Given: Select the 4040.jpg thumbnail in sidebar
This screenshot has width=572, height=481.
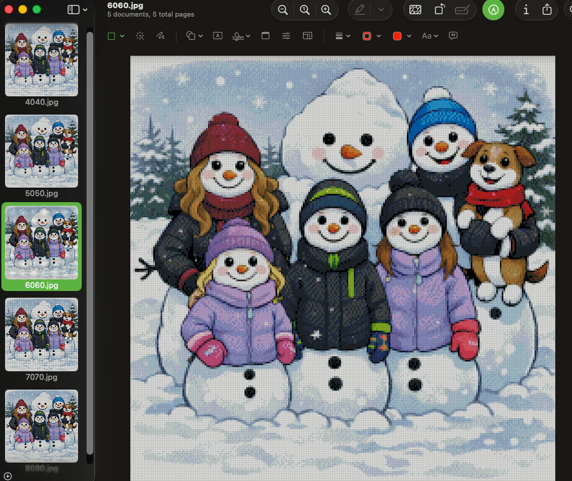Looking at the screenshot, I should [x=42, y=65].
